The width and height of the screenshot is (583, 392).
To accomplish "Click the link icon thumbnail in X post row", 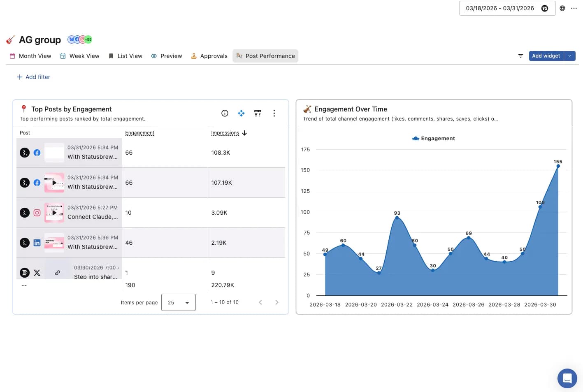I will [58, 273].
